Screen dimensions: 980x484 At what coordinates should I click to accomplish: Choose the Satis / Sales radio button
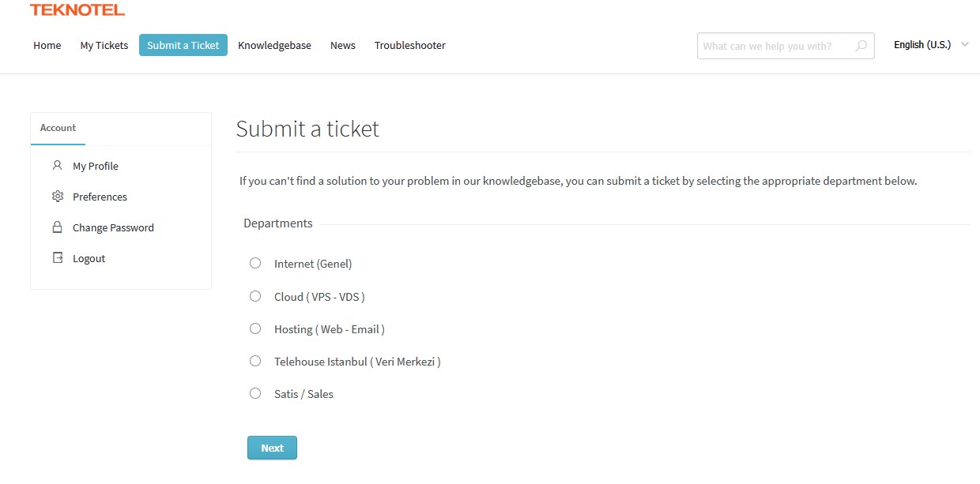click(255, 393)
